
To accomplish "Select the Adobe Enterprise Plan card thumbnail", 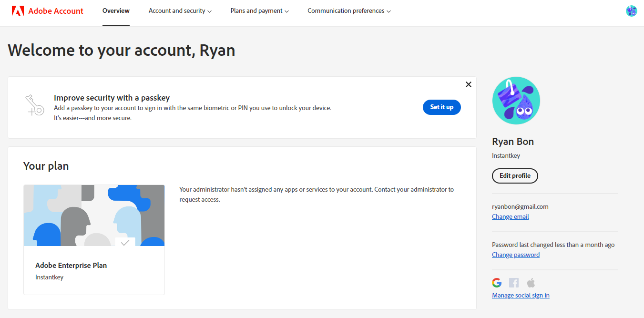I will pyautogui.click(x=94, y=215).
